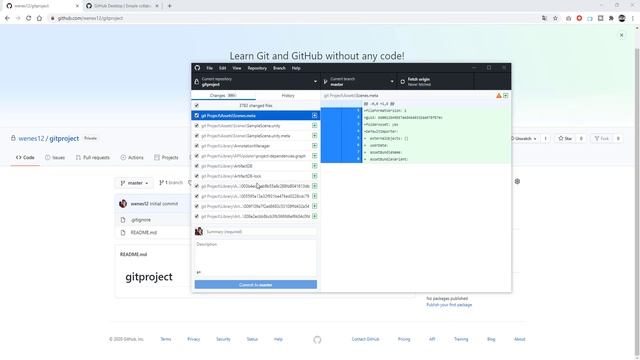Uncheck the AnnotationManager file checkbox
Viewport: 640px width, 360px height.
click(197, 146)
